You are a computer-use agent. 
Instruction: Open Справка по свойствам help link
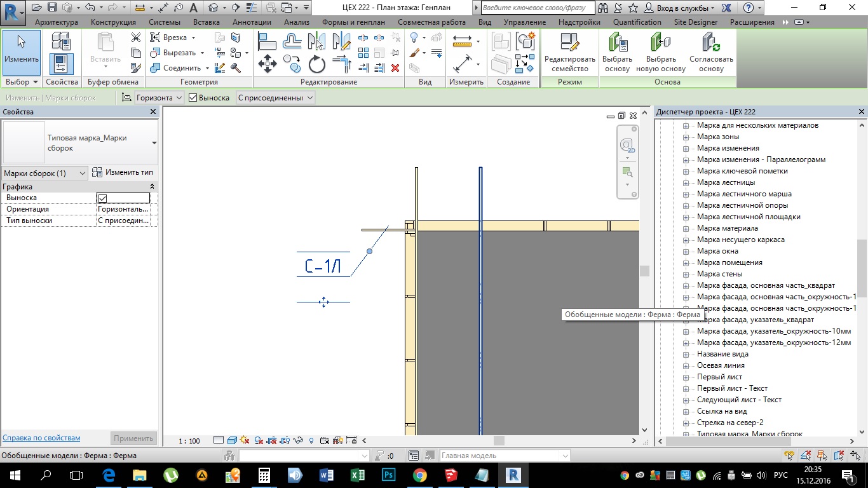click(41, 438)
